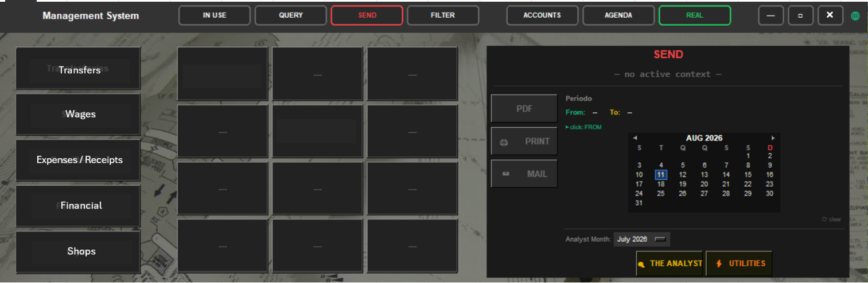Open the Financial category
The height and width of the screenshot is (283, 868).
(79, 206)
